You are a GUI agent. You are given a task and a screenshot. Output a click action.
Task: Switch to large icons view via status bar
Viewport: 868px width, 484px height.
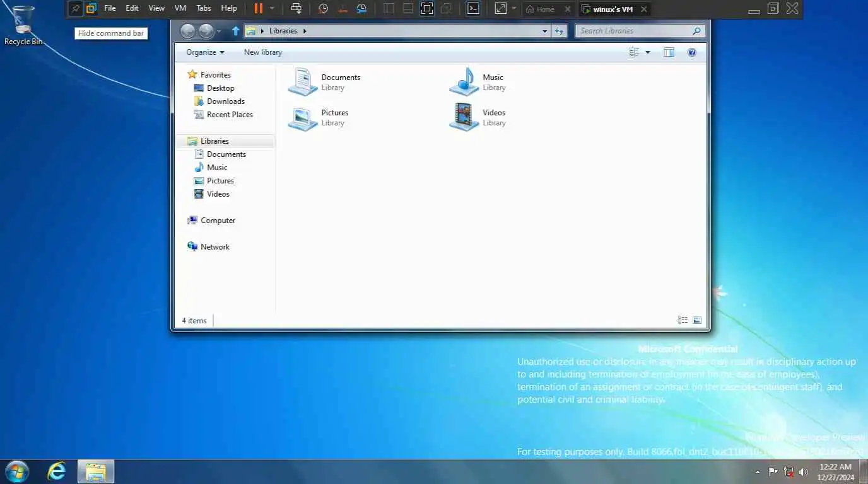(697, 320)
